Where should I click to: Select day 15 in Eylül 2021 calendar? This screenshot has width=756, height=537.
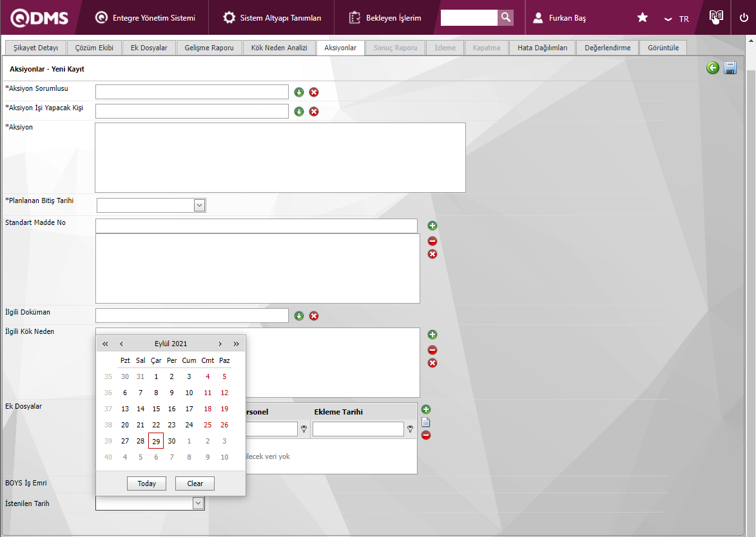pos(156,409)
